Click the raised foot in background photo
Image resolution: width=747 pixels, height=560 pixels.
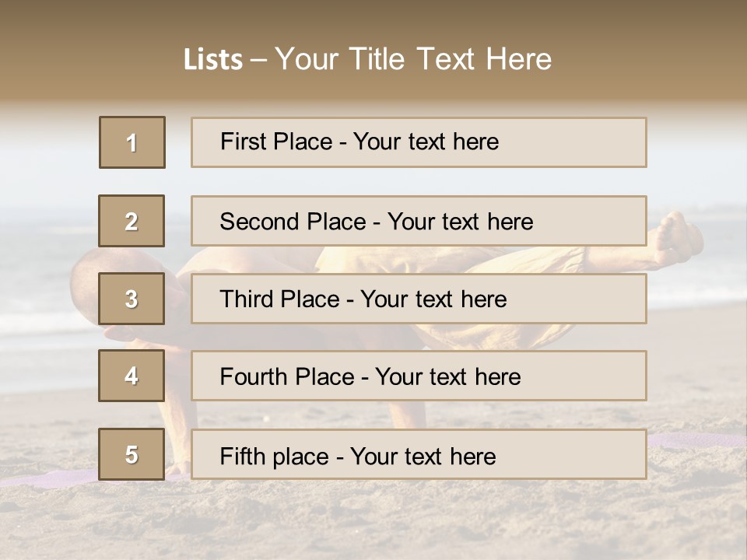[678, 237]
